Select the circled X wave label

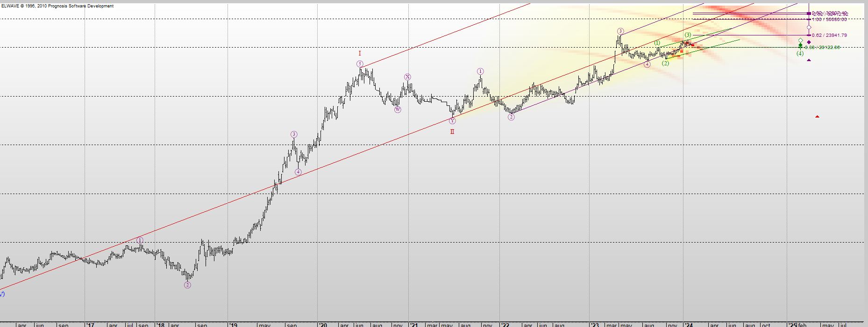[x=407, y=77]
